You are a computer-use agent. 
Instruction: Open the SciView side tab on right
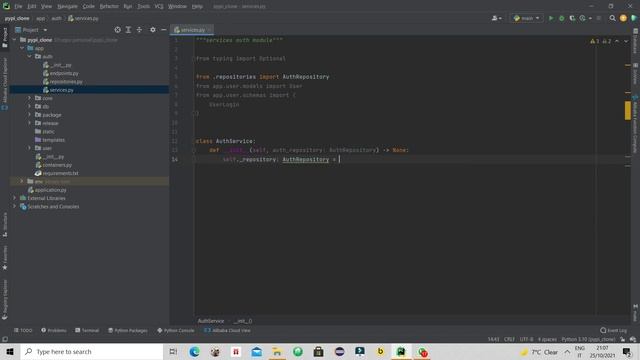[636, 74]
